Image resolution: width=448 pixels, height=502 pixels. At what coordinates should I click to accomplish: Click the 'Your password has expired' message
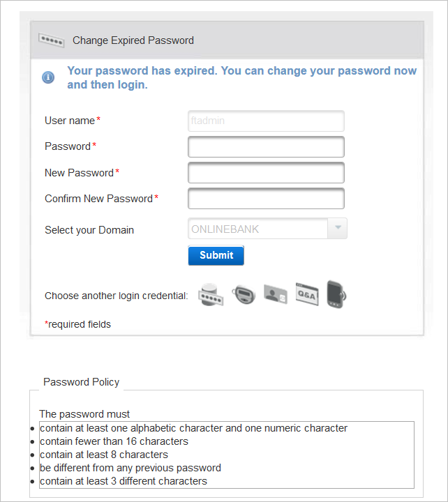click(x=241, y=77)
